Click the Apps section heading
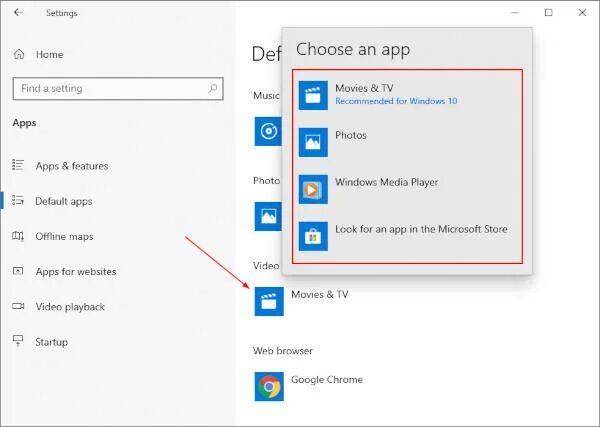 (24, 123)
